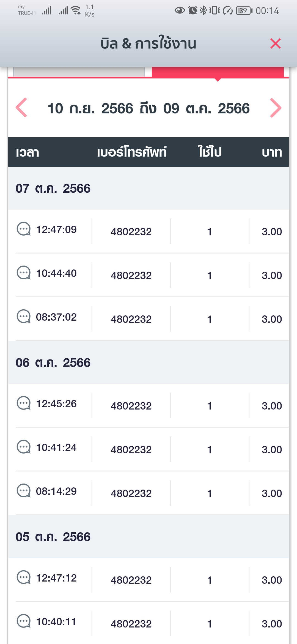Tap SMS icon beside 12:47:09 on 07 ต.ค.
This screenshot has width=297, height=644.
(x=24, y=229)
